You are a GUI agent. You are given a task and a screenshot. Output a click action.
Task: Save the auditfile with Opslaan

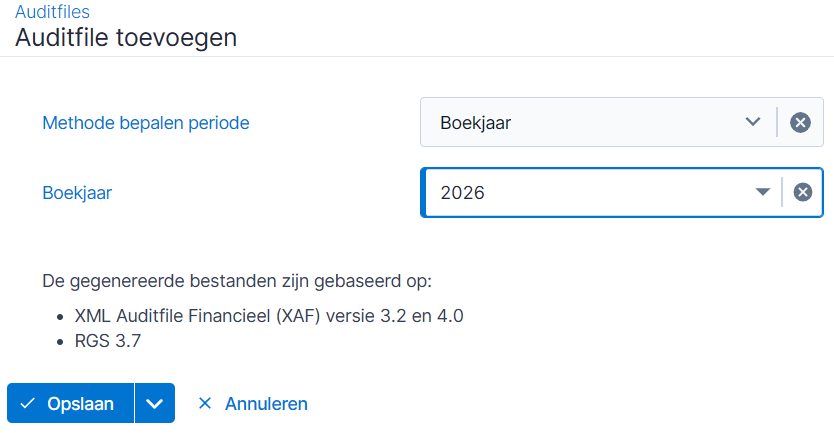(x=70, y=403)
